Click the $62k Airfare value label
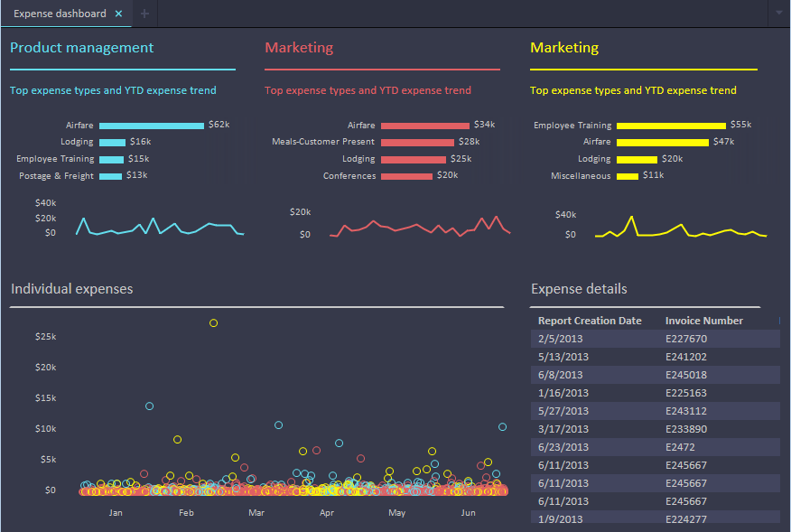 (x=219, y=125)
